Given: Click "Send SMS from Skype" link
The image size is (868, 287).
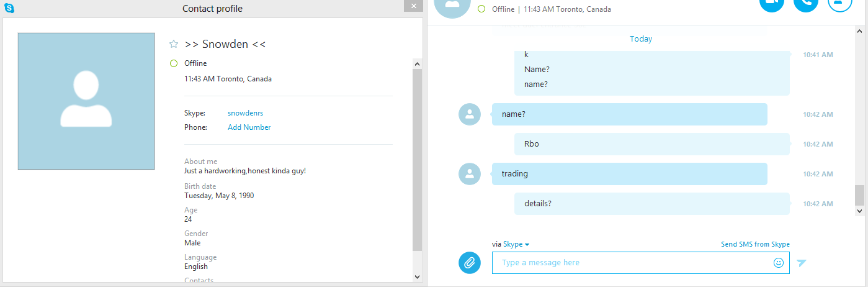Looking at the screenshot, I should tap(755, 245).
